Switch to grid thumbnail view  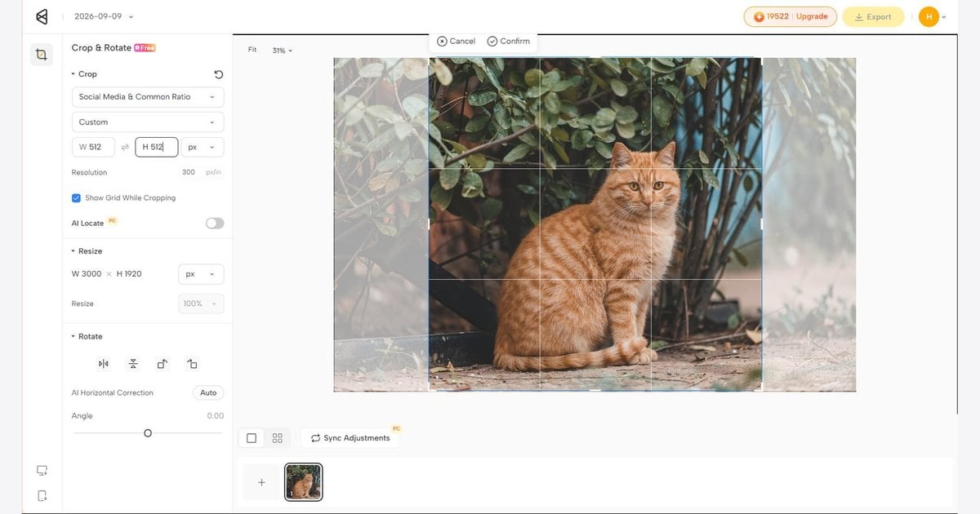(x=278, y=438)
